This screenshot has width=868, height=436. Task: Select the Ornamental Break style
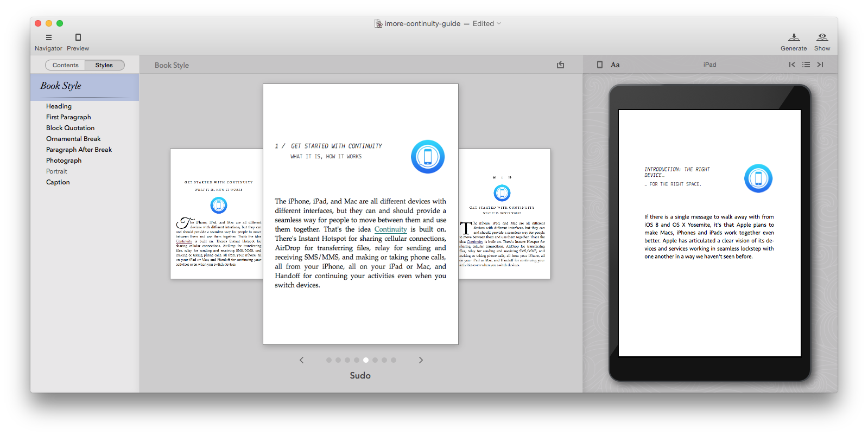pos(73,139)
